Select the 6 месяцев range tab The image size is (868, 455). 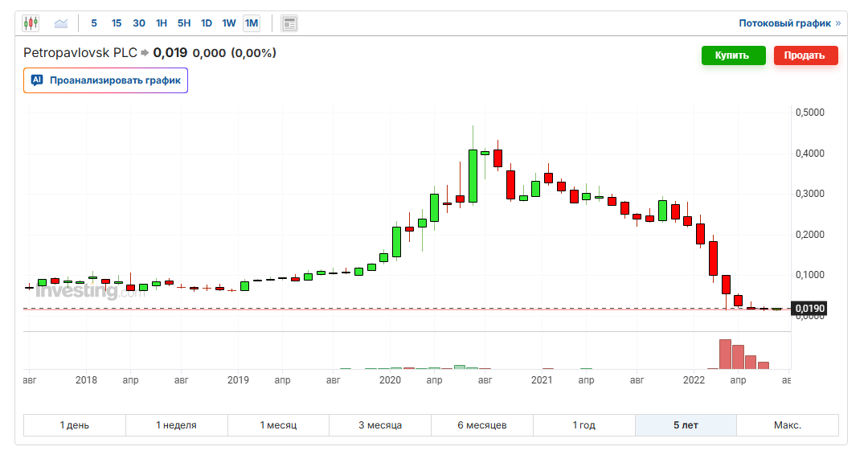tap(482, 425)
